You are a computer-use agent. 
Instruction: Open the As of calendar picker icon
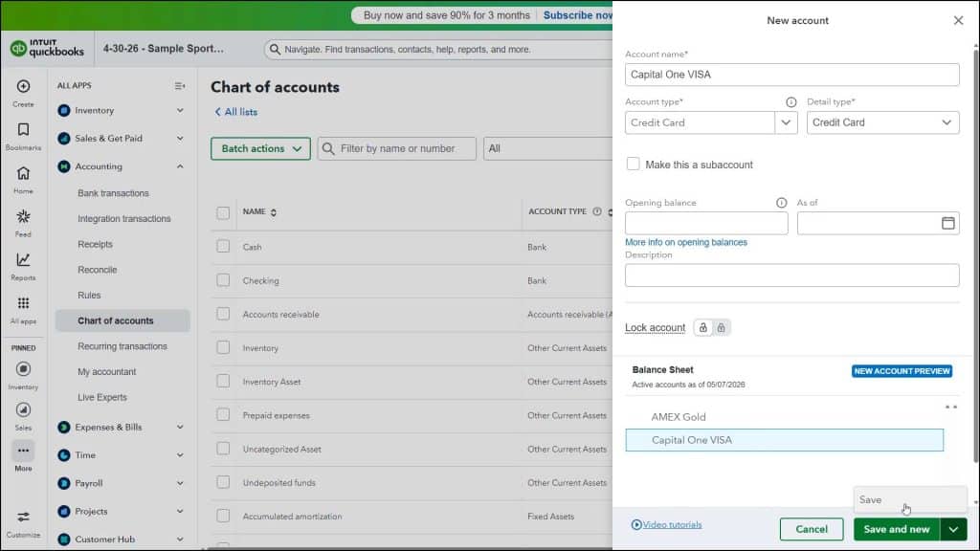[947, 223]
